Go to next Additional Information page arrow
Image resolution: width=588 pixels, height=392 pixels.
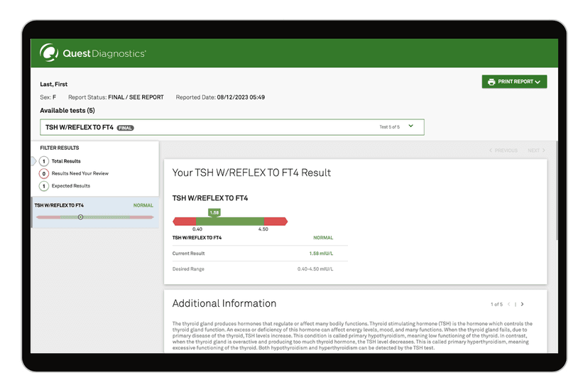pos(523,305)
